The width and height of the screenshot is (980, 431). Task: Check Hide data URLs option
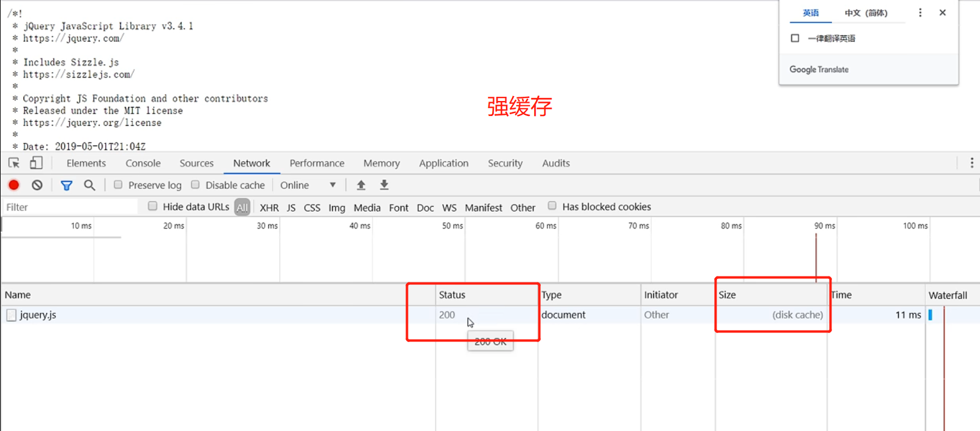[x=153, y=206]
